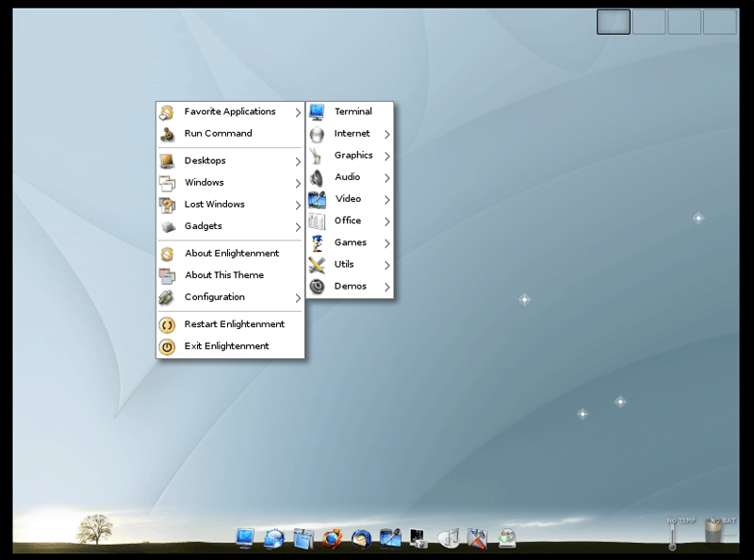Open Lost Windows menu entry

(230, 204)
